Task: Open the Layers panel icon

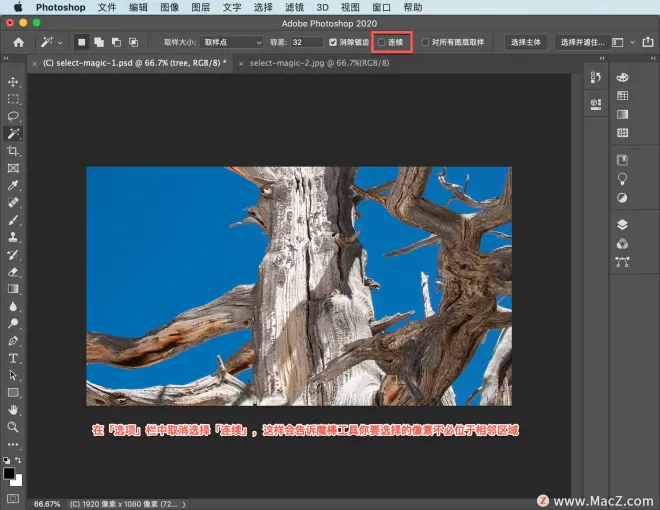Action: point(622,225)
